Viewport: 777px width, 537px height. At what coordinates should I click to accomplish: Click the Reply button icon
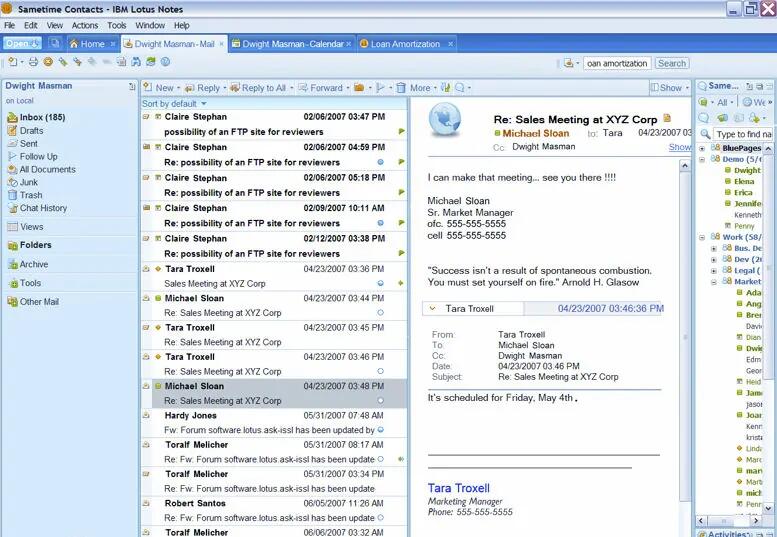(x=190, y=88)
